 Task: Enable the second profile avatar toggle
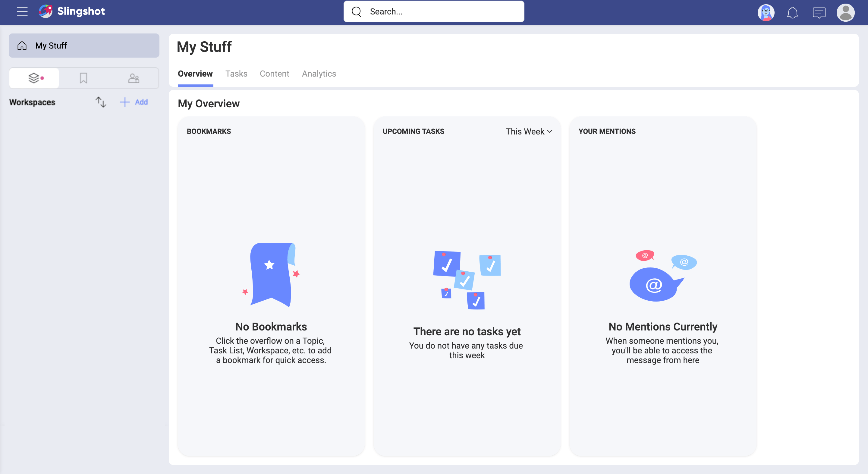coord(845,12)
